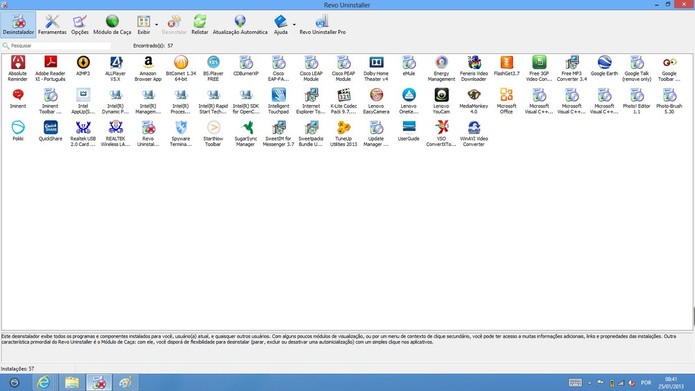This screenshot has height=391, width=695.
Task: Click Revo Uninstaller taskbar button
Action: coord(99,382)
